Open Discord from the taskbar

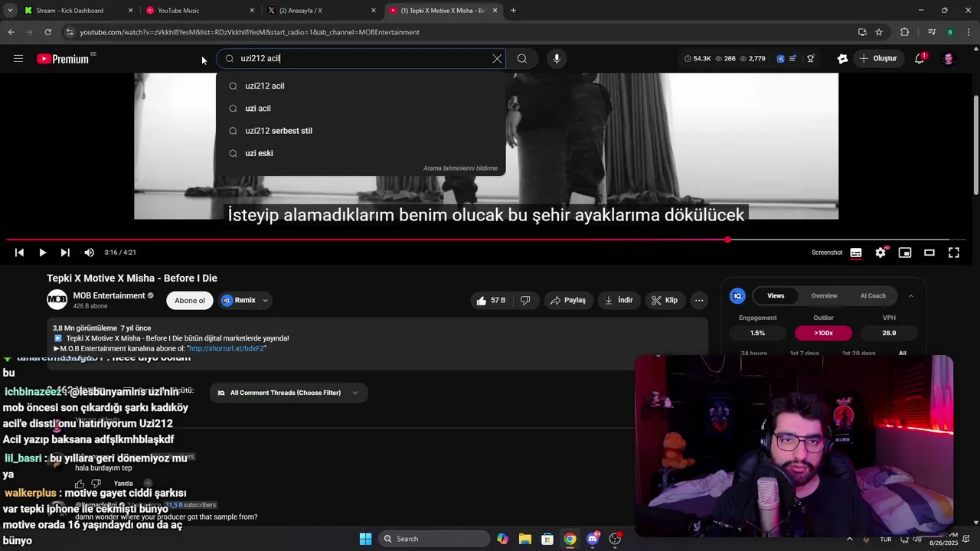coord(593,539)
